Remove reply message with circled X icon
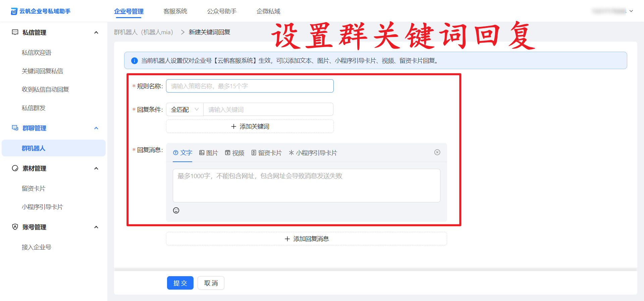This screenshot has height=301, width=644. [x=437, y=152]
